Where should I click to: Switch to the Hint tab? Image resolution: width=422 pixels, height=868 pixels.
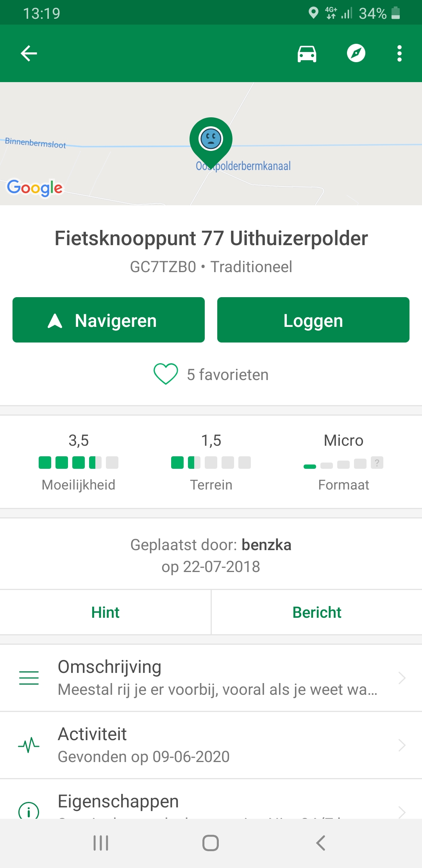pos(105,612)
